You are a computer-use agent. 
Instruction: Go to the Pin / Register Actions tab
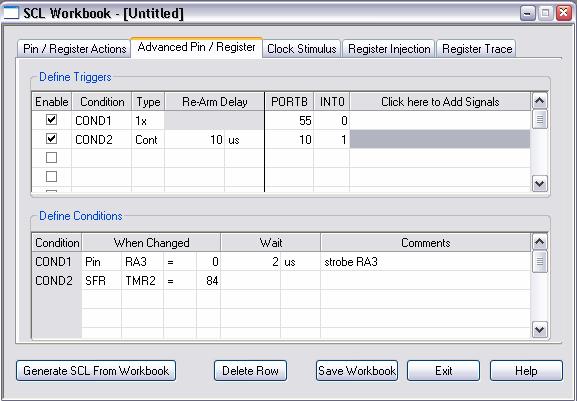[74, 49]
